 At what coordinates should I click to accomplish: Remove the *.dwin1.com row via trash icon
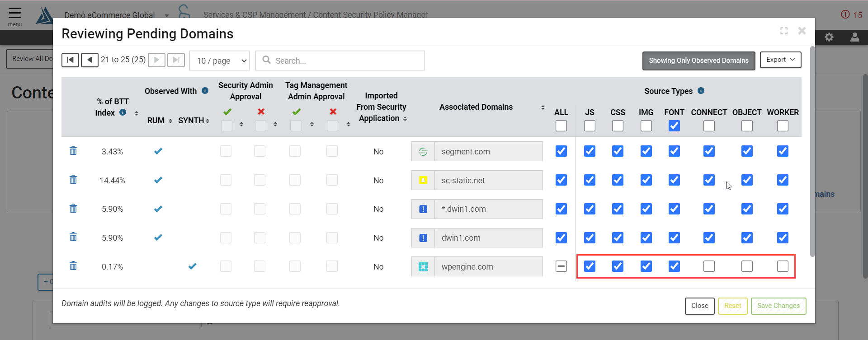pos(73,209)
